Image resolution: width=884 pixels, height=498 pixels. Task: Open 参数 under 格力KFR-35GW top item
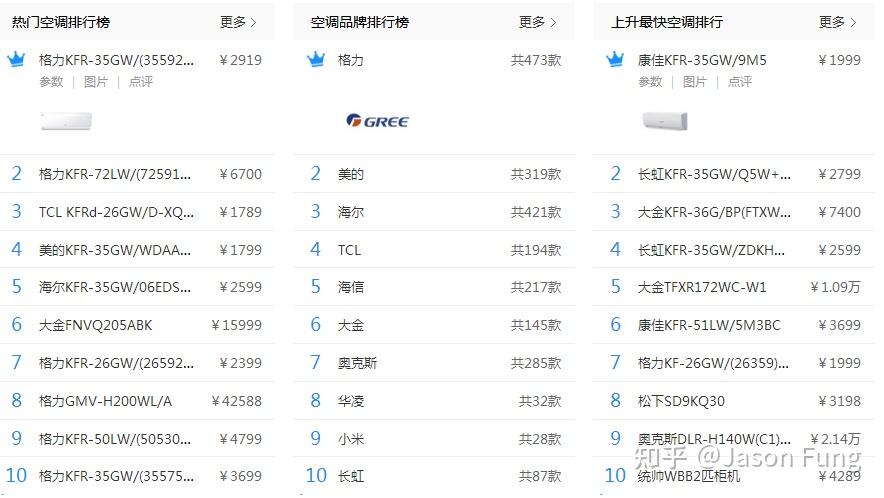pos(51,82)
